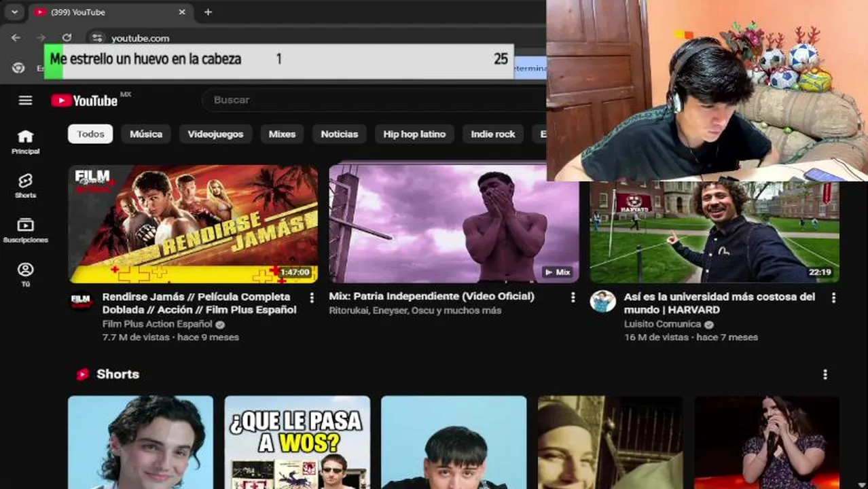Reload the YouTube page
This screenshot has width=868, height=489.
(67, 38)
